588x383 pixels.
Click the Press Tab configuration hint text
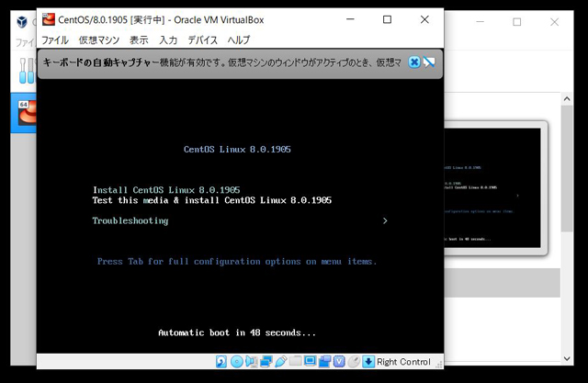[237, 261]
